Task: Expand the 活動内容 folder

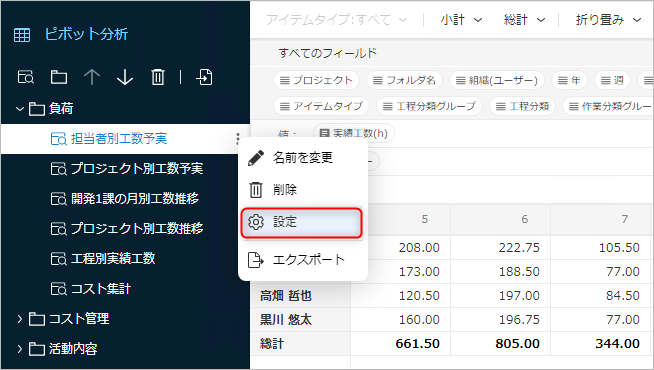Action: (x=19, y=349)
